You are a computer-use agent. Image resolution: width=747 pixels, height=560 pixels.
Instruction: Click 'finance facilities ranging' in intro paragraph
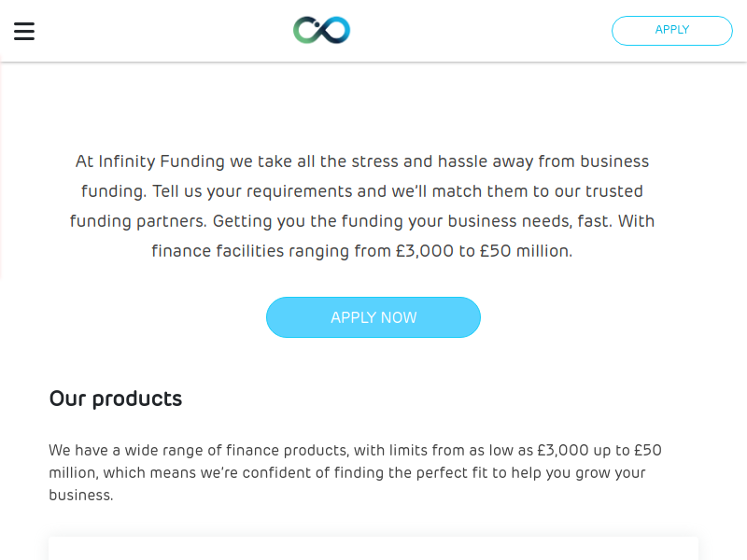pyautogui.click(x=250, y=251)
